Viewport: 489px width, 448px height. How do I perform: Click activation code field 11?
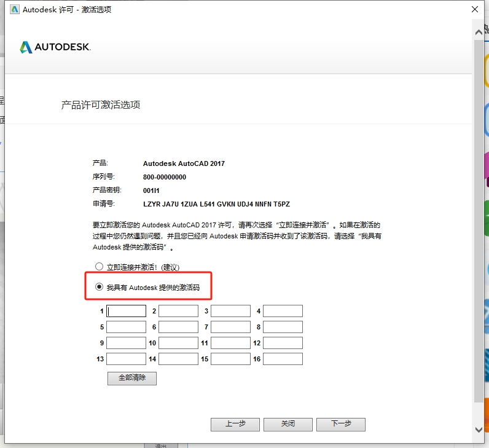click(230, 343)
